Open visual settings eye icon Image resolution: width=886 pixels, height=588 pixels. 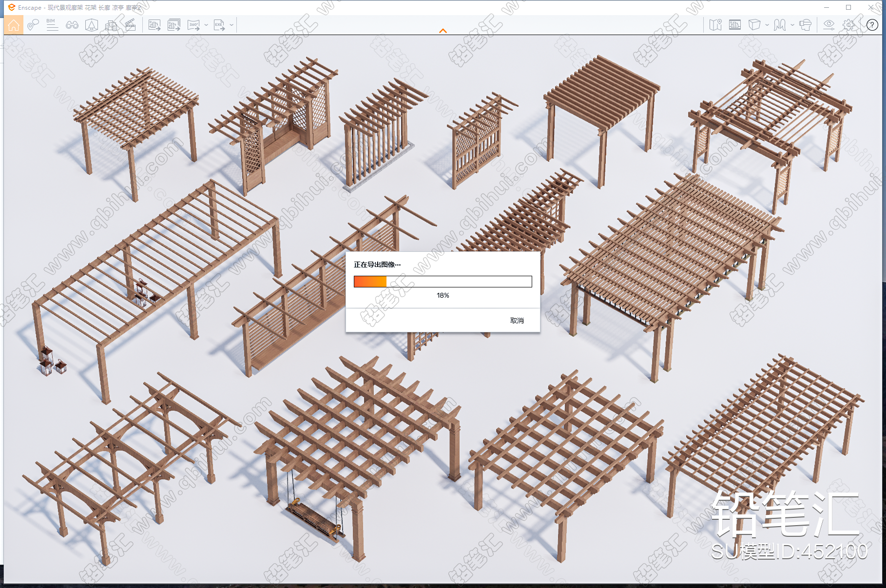point(829,25)
